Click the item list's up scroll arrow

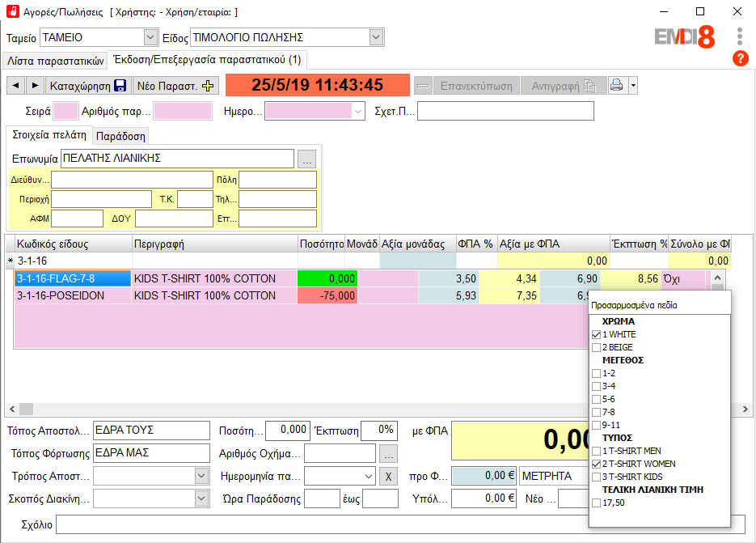point(717,278)
